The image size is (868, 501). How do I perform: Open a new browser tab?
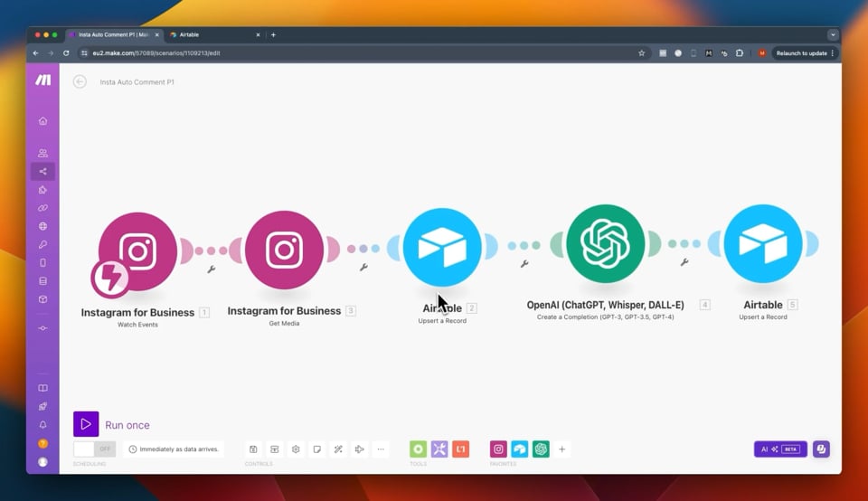pos(273,34)
